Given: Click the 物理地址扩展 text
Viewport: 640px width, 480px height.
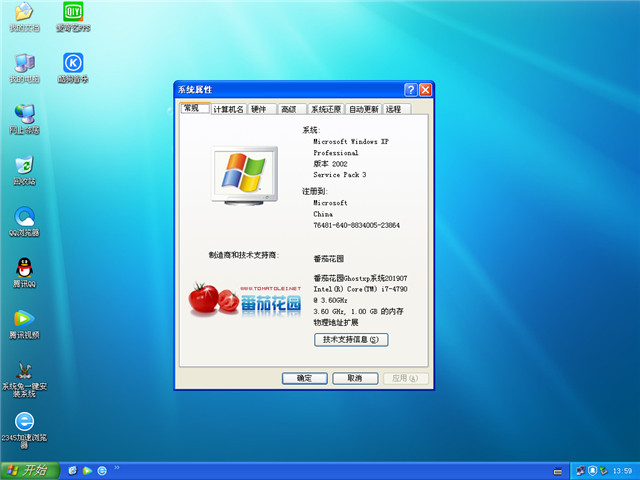Looking at the screenshot, I should [x=336, y=322].
